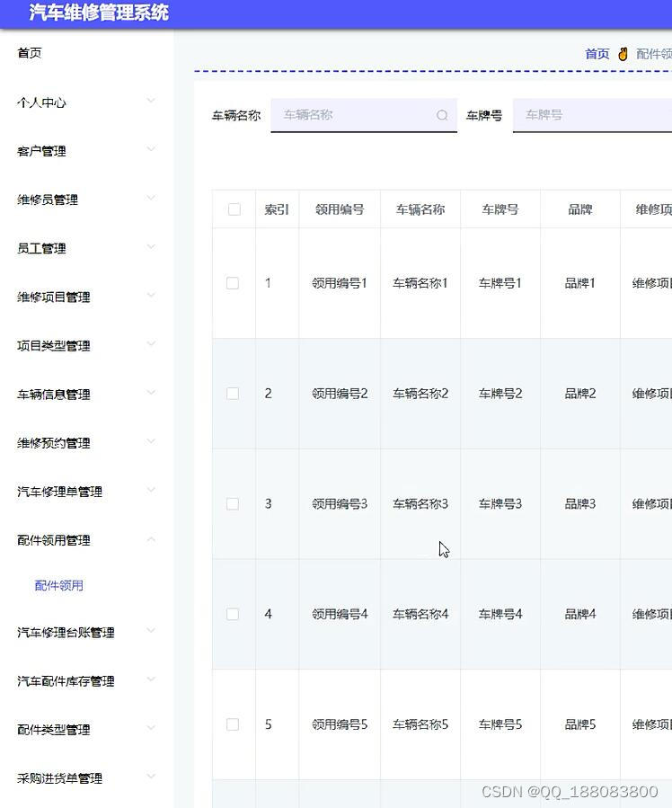Select the cell 车牌号3
The image size is (672, 808).
click(500, 504)
